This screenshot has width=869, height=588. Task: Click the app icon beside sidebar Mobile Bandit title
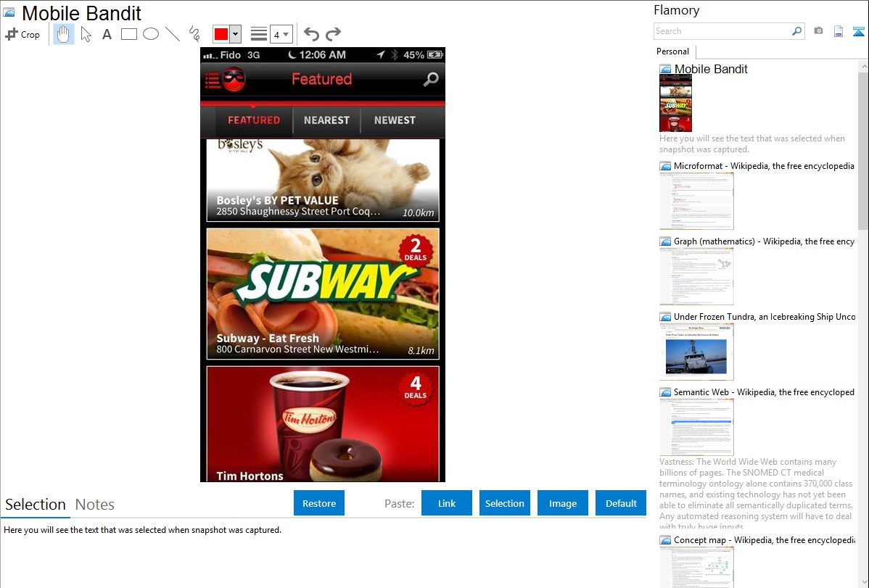click(x=665, y=70)
